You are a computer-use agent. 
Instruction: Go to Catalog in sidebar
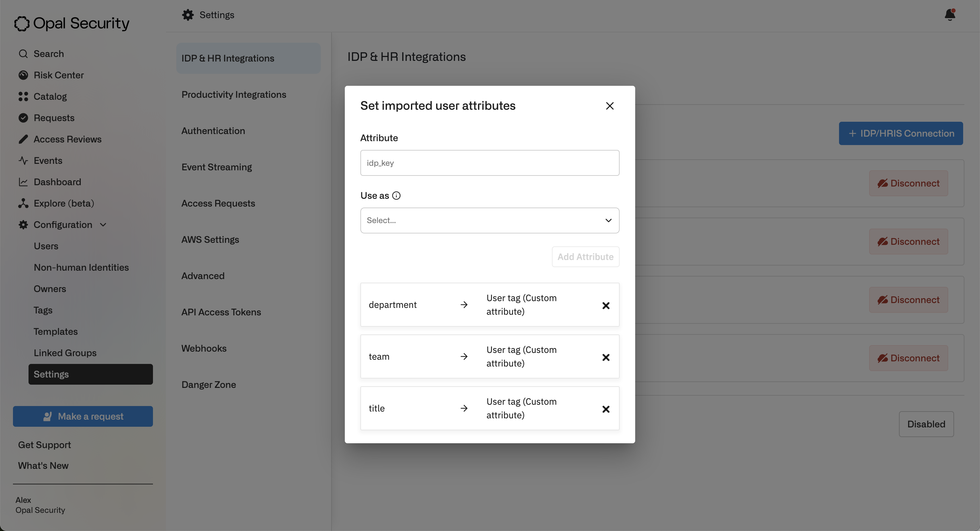click(50, 96)
